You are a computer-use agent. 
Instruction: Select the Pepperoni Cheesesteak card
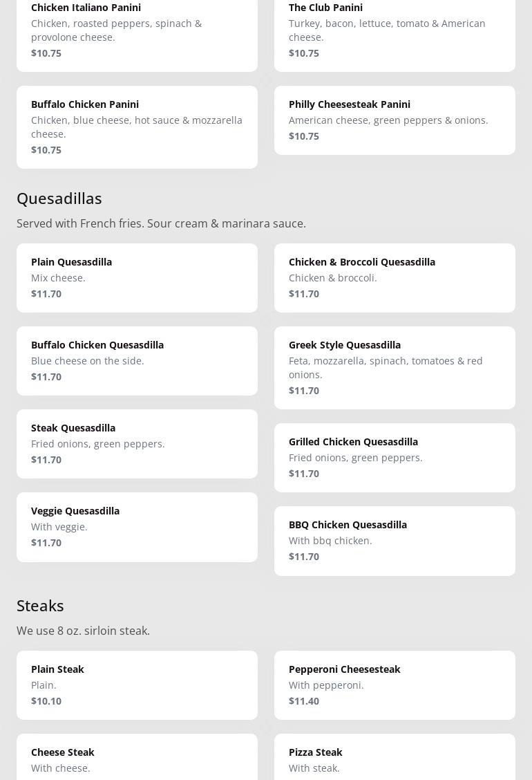(395, 685)
